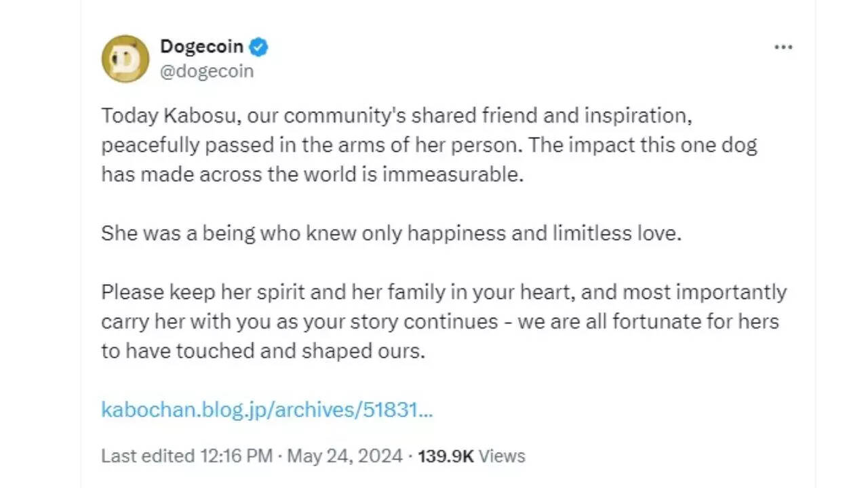The image size is (868, 488).
Task: Click the line "has made across the world"
Action: click(312, 174)
